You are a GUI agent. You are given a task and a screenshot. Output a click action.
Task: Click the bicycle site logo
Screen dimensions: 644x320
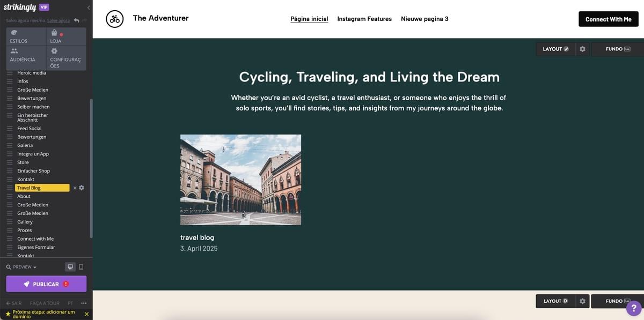coord(114,19)
